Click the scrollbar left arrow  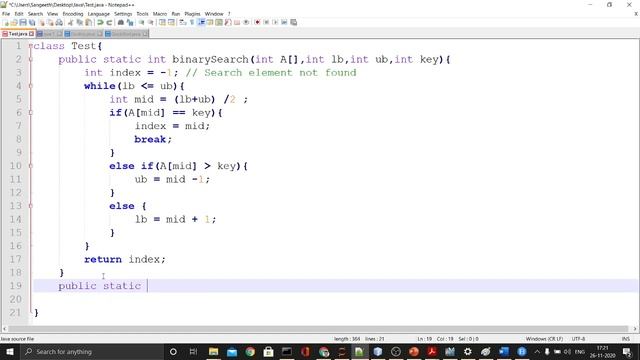[x=4, y=329]
